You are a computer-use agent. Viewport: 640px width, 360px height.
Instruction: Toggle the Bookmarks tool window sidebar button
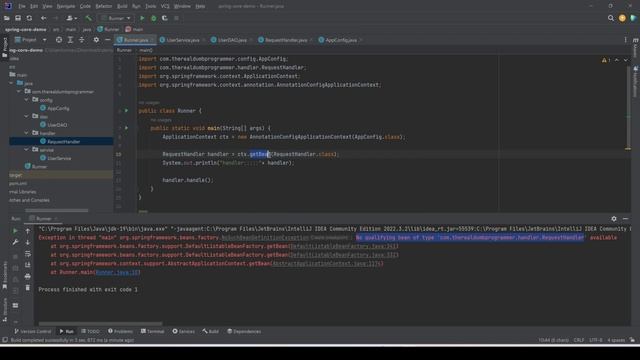(x=4, y=276)
